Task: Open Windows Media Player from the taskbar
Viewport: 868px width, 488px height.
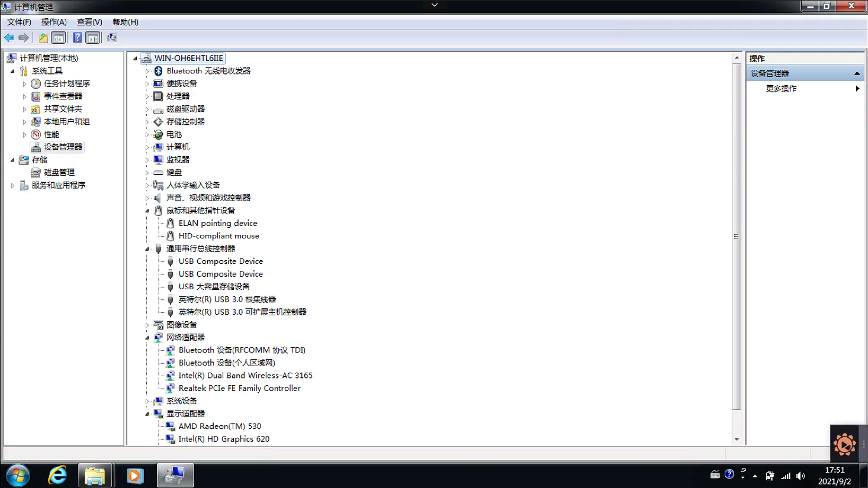Action: tap(135, 476)
